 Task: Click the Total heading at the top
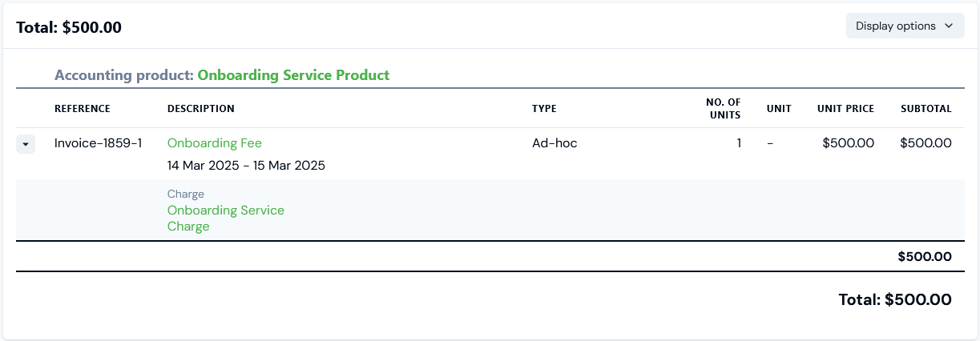click(69, 27)
